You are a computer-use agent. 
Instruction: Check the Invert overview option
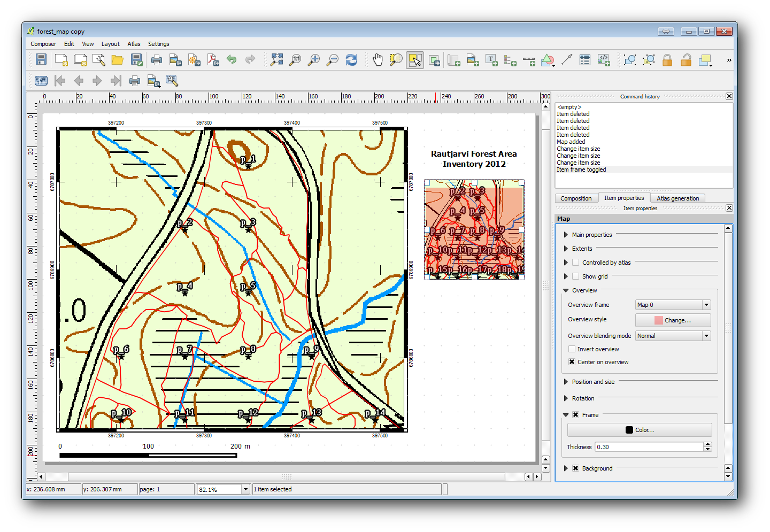click(572, 349)
